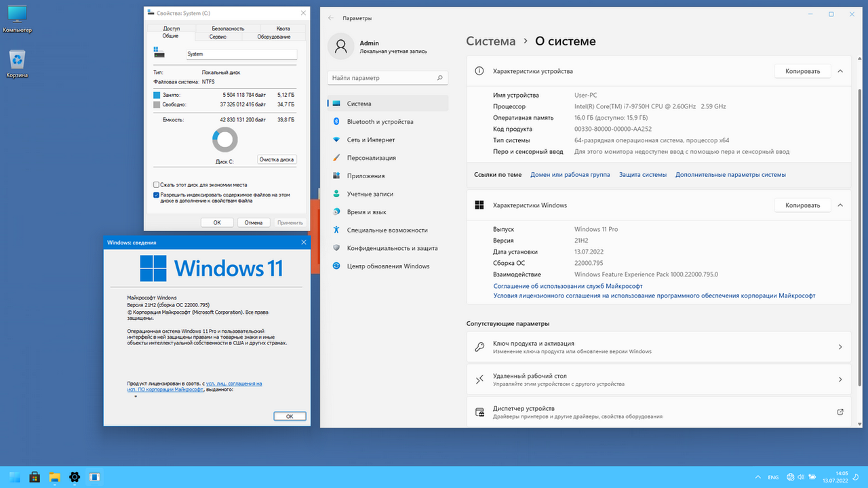Open Учетные записи in Settings sidebar

tap(388, 194)
